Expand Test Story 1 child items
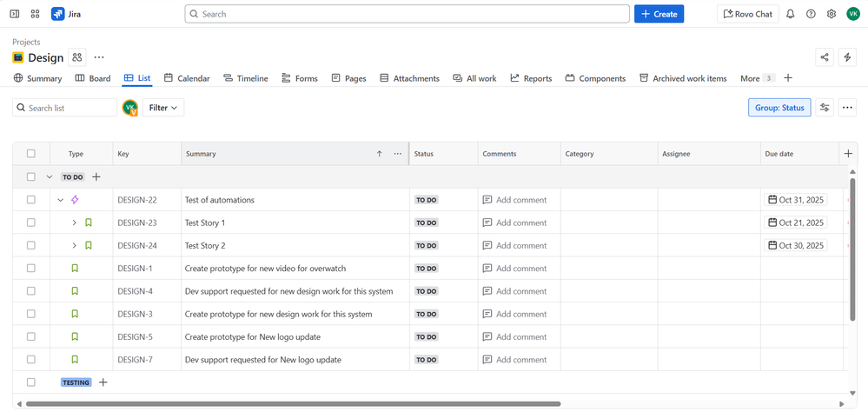The width and height of the screenshot is (868, 412). click(x=75, y=223)
